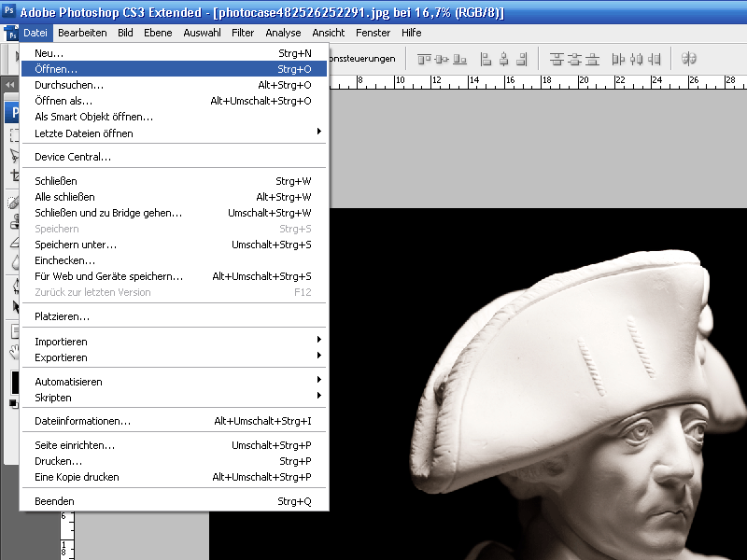Choose Als Smart Objekt öffnen...
Viewport: 747px width, 560px height.
pyautogui.click(x=174, y=117)
